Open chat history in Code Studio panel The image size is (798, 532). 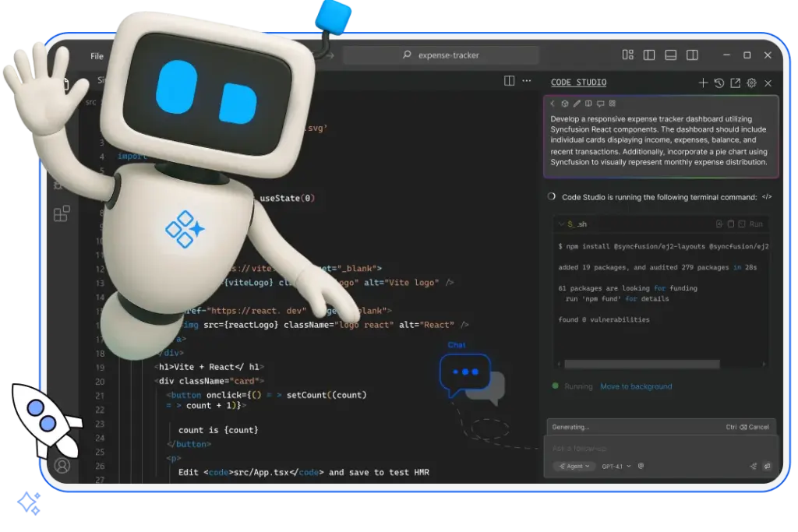[719, 83]
